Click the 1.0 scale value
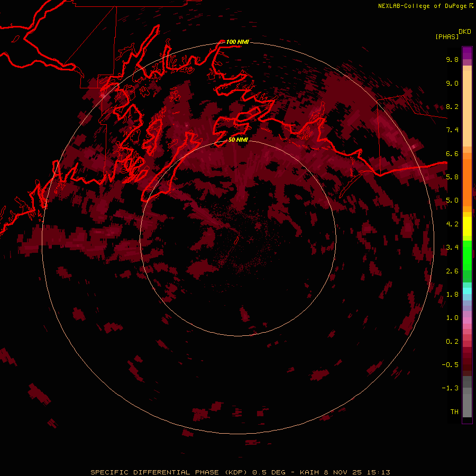The width and height of the screenshot is (476, 476). (452, 318)
